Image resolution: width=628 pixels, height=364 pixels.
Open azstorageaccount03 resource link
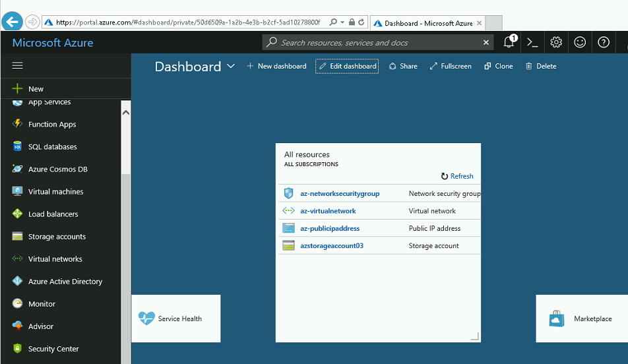332,245
